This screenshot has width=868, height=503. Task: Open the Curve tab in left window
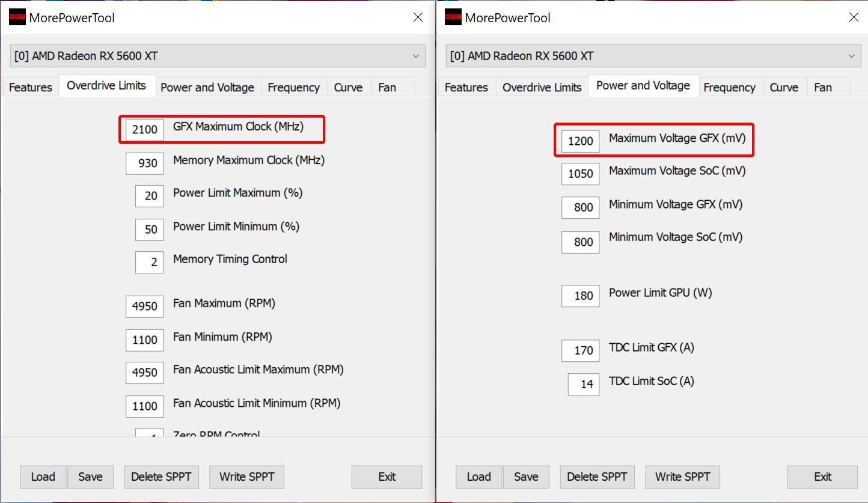tap(349, 87)
